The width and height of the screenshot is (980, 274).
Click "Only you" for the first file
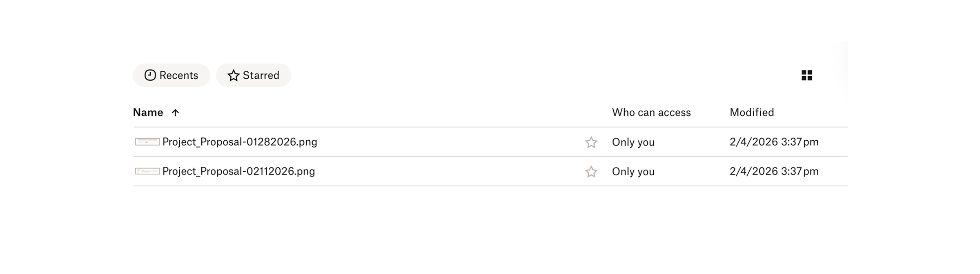(633, 142)
